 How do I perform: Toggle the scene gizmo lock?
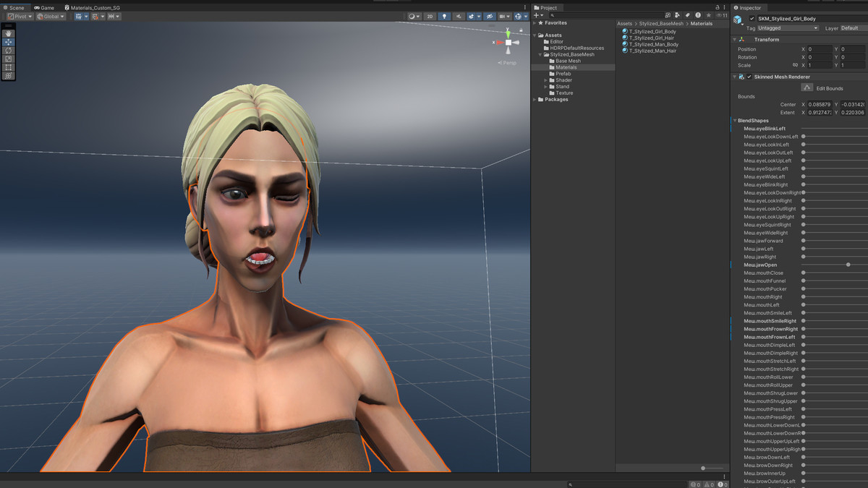point(521,30)
